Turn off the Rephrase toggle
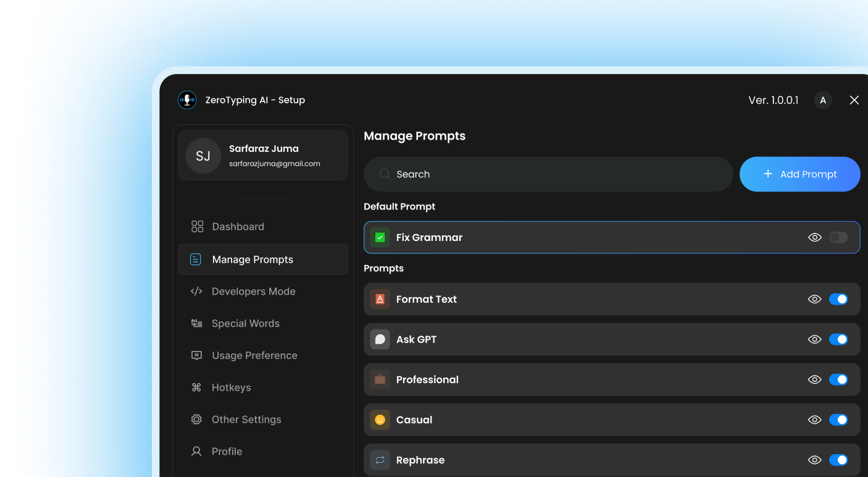 point(838,460)
